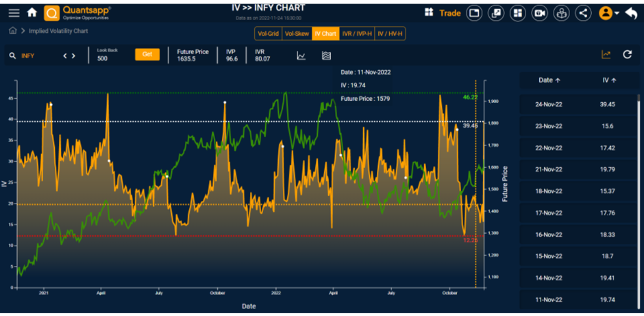Click the video help camera icon
644x316 pixels.
click(x=540, y=13)
